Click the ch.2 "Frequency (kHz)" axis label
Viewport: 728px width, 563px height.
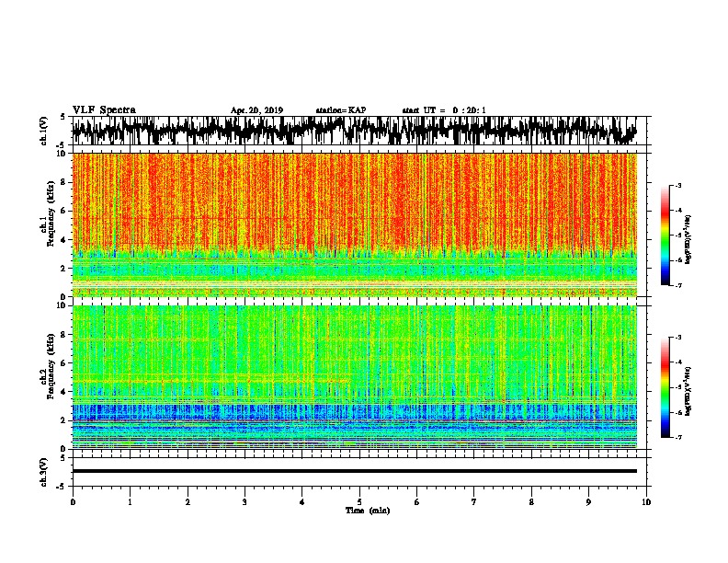point(51,366)
